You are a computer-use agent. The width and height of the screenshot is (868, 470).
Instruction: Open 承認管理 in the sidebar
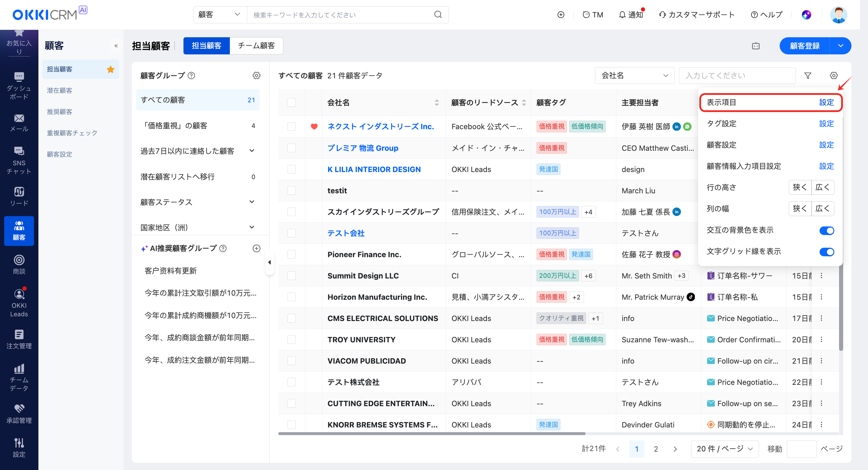pos(19,414)
